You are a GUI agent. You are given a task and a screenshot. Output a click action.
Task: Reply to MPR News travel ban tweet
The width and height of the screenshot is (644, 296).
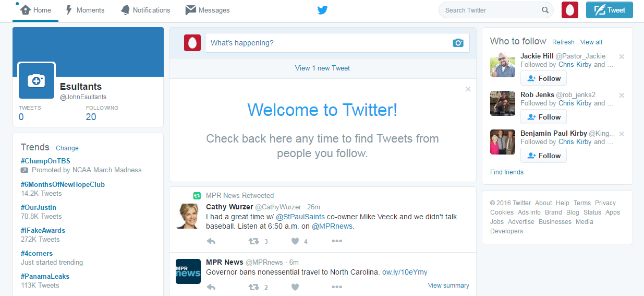coord(211,287)
